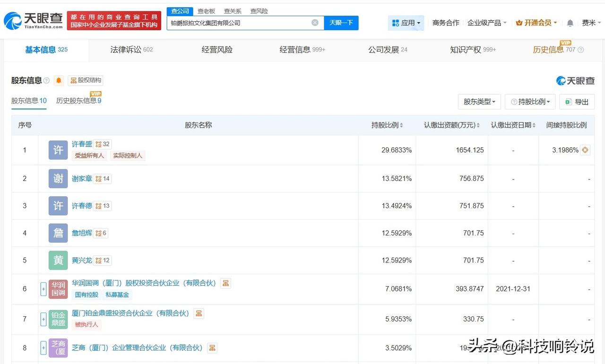
Task: Click the indirect shareholding chart icon for 许春盛
Action: coord(585,150)
